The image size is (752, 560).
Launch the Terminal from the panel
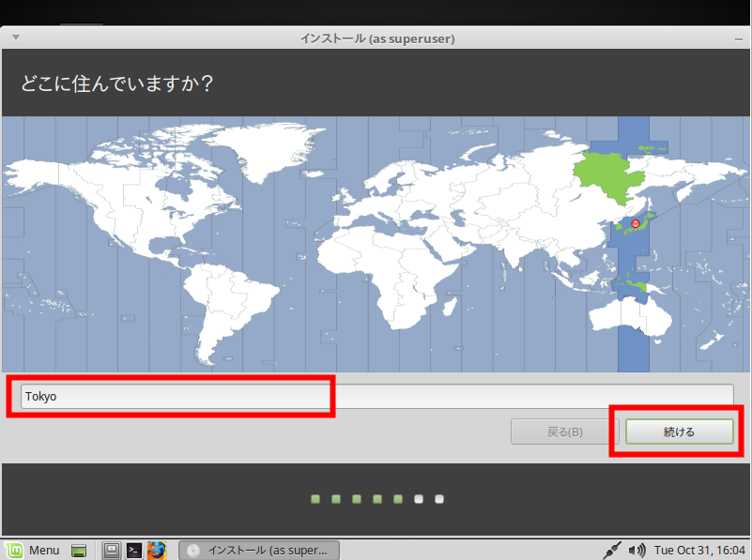point(134,550)
